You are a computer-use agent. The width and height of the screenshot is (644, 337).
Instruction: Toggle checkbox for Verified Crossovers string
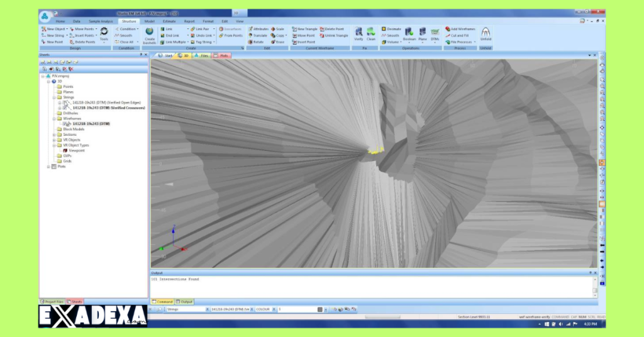pos(64,108)
